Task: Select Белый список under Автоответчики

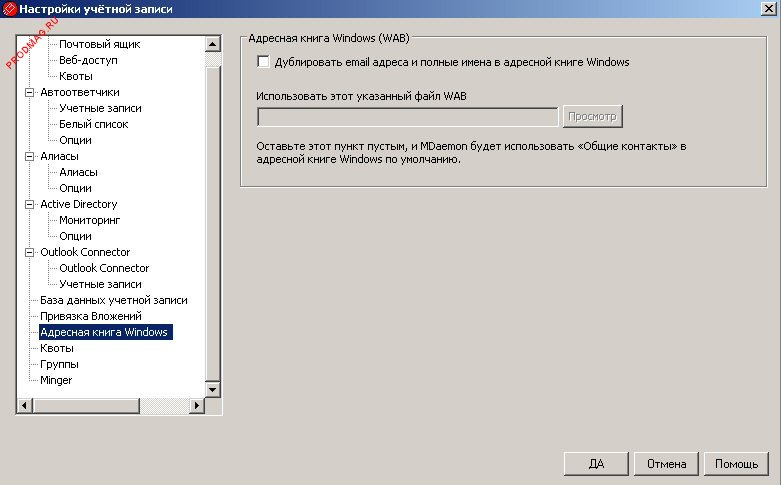Action: coord(93,124)
